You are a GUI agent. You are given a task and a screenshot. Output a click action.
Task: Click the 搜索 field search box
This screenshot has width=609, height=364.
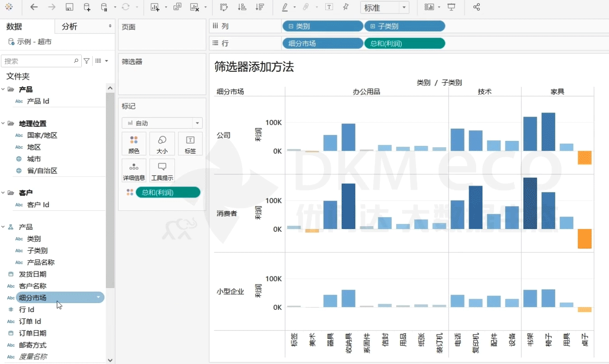pos(38,61)
